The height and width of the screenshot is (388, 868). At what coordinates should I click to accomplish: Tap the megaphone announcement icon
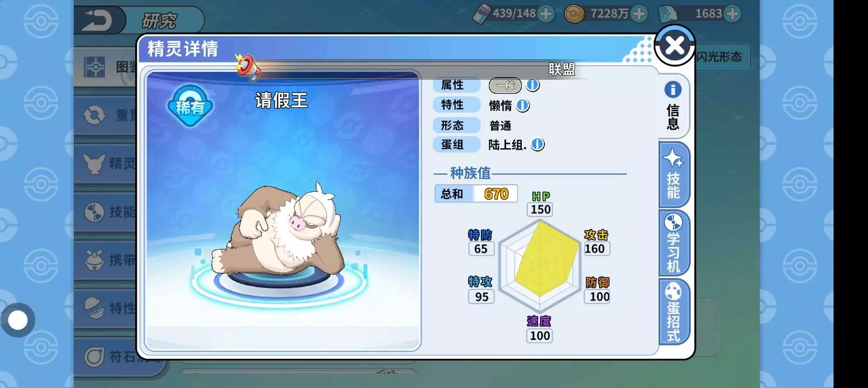248,68
